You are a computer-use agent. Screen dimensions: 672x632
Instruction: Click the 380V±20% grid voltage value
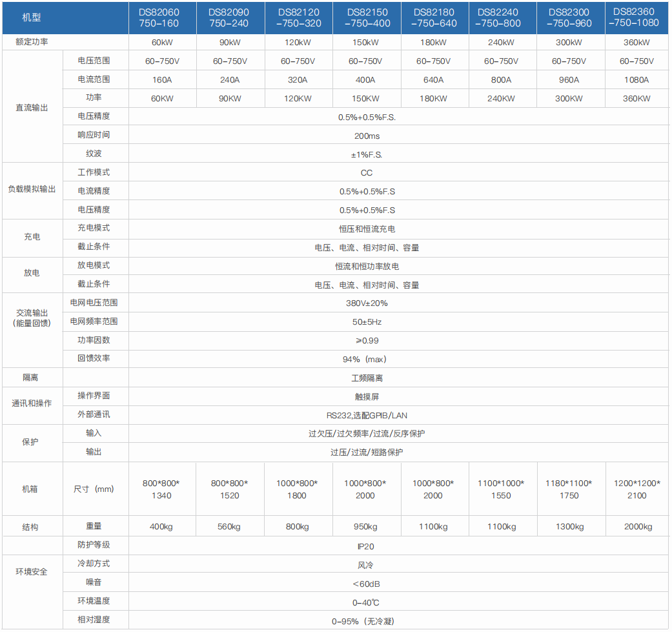point(367,303)
